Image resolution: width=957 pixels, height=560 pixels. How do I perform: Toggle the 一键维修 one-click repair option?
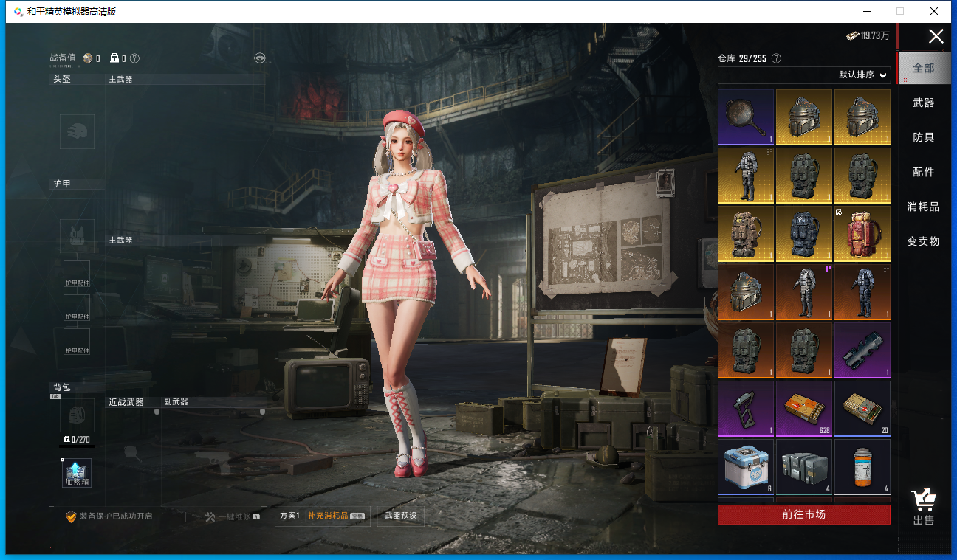point(232,516)
